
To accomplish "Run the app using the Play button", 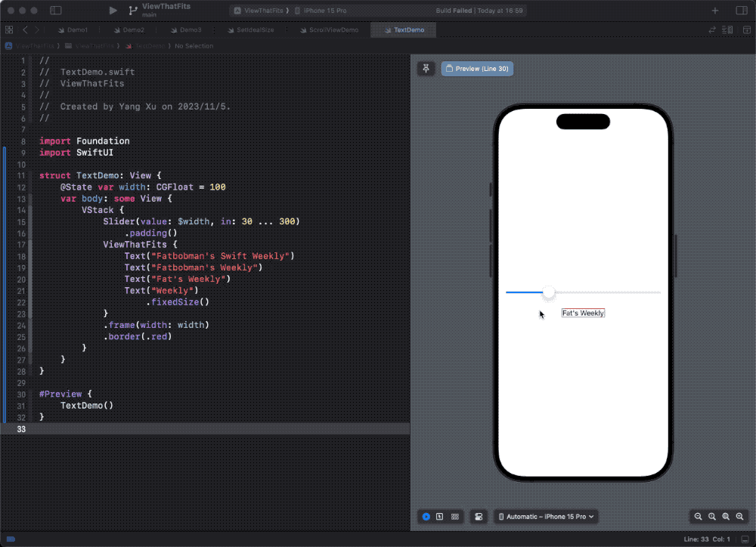I will click(112, 10).
